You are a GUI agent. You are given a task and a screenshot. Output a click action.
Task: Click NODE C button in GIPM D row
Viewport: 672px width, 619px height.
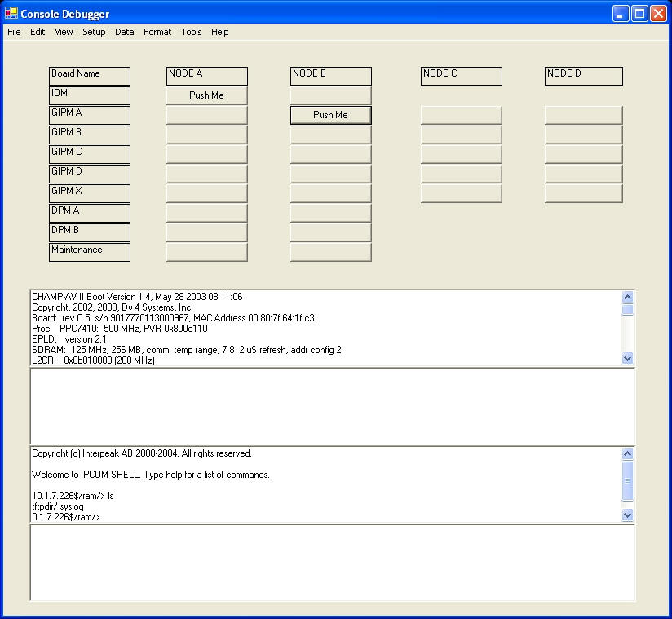click(x=461, y=174)
